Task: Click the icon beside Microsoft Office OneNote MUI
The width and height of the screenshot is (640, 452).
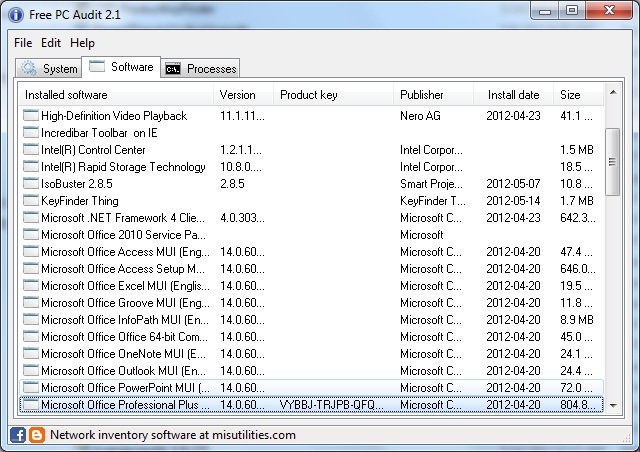Action: pos(31,354)
